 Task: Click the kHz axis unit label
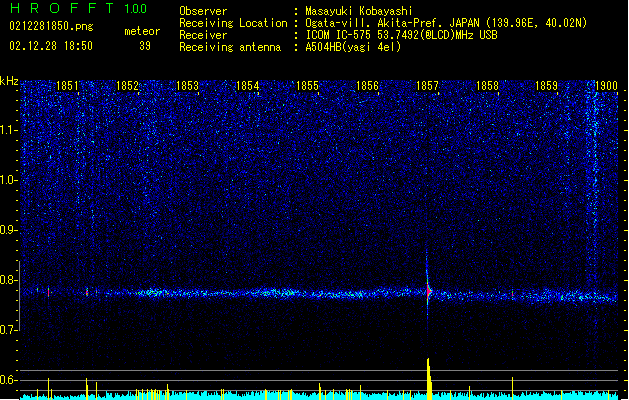[9, 81]
